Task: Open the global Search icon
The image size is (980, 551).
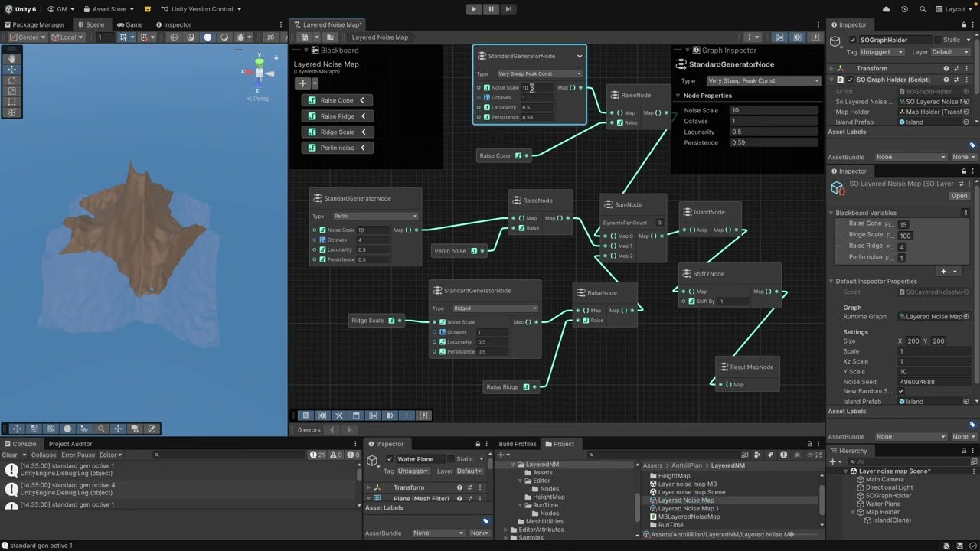Action: [x=922, y=9]
